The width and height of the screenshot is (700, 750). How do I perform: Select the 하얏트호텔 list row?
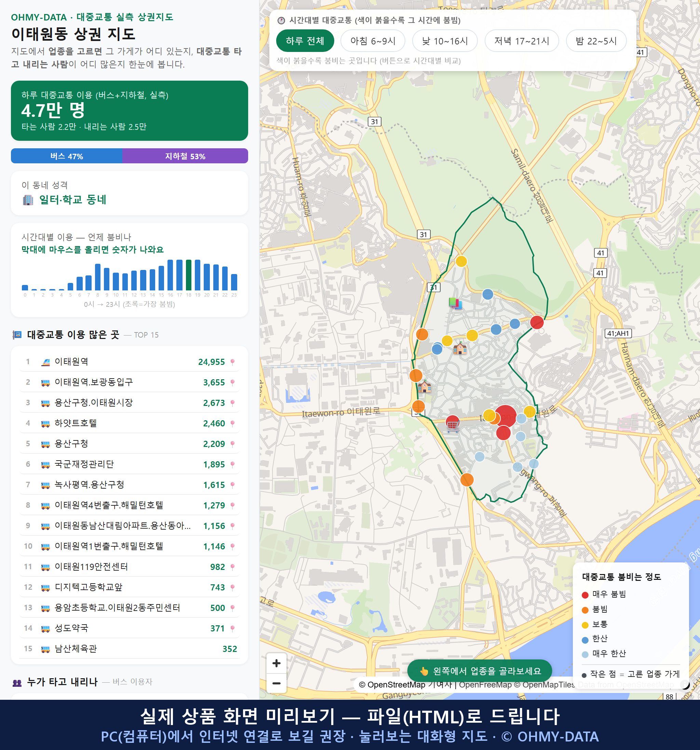130,423
